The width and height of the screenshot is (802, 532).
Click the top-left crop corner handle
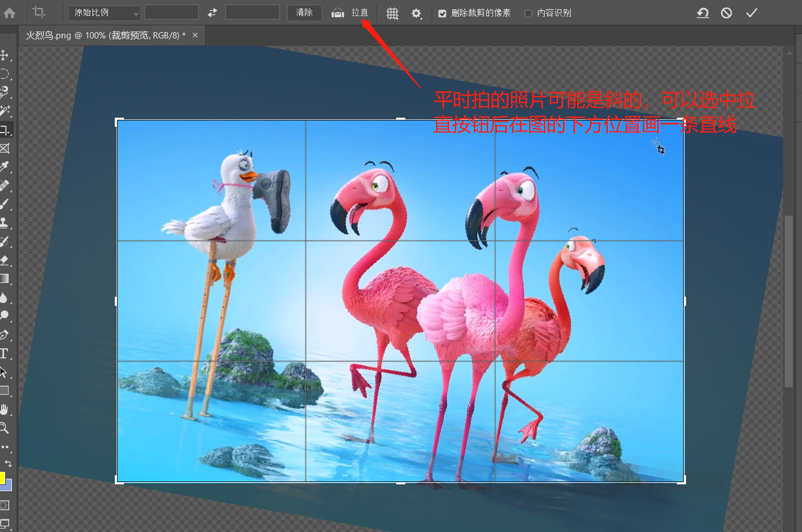coord(118,121)
